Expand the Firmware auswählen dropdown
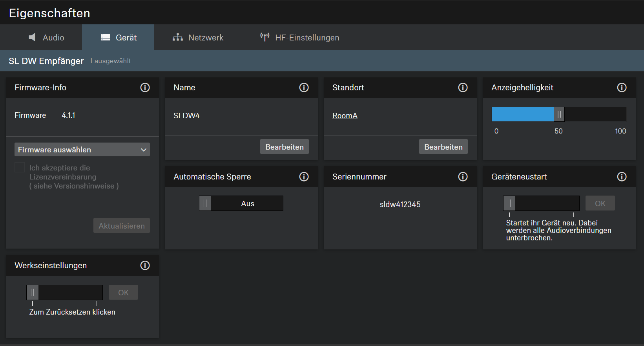The width and height of the screenshot is (644, 346). click(82, 150)
